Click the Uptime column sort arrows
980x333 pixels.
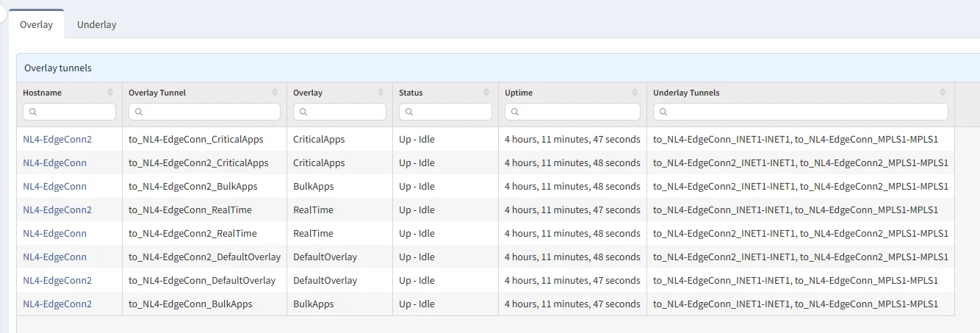[x=635, y=93]
